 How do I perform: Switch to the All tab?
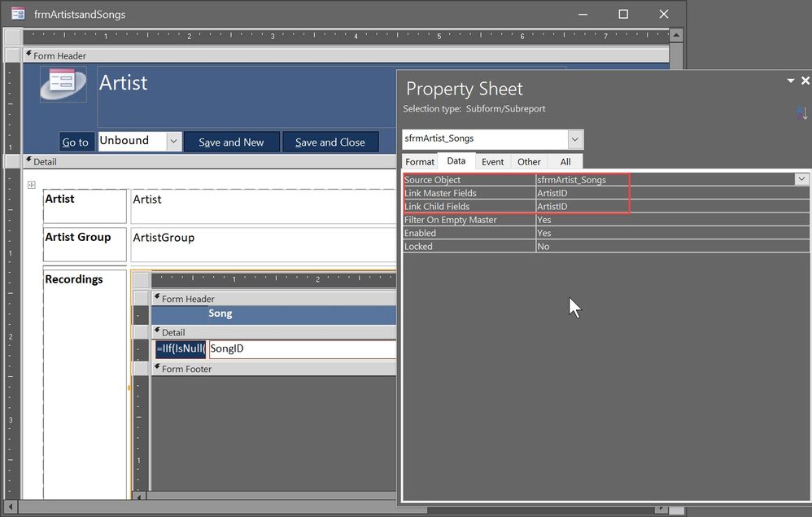[565, 162]
